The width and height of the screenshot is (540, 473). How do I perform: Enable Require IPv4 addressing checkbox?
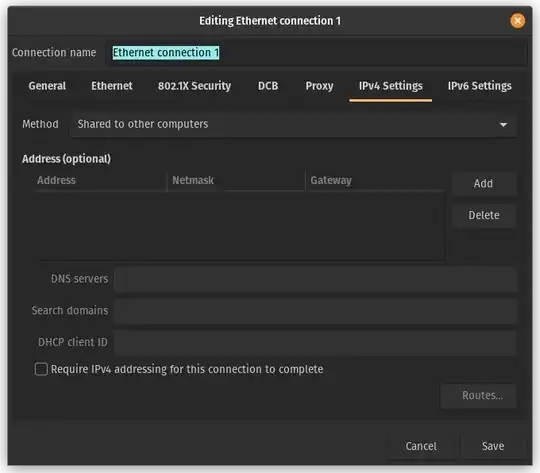41,369
